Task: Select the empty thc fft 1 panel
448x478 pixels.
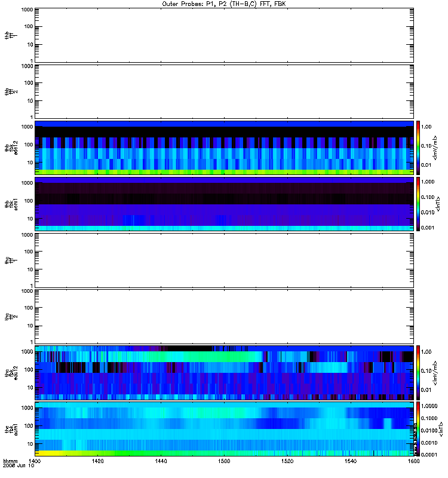Action: click(x=224, y=261)
